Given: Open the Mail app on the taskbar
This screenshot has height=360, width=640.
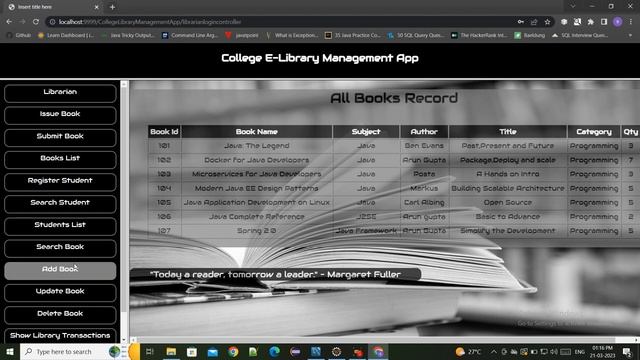Looking at the screenshot, I should 213,351.
